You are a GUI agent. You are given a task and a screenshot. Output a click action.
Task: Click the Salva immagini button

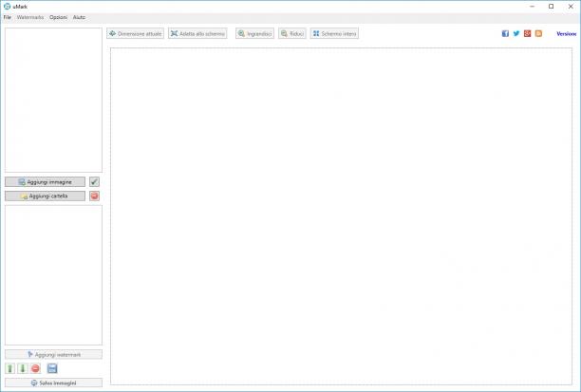point(53,383)
